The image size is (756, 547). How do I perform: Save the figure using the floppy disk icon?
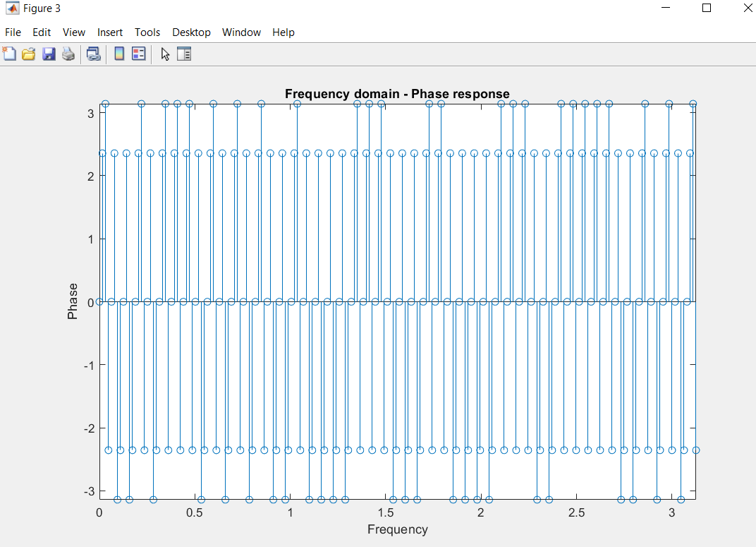click(x=49, y=54)
